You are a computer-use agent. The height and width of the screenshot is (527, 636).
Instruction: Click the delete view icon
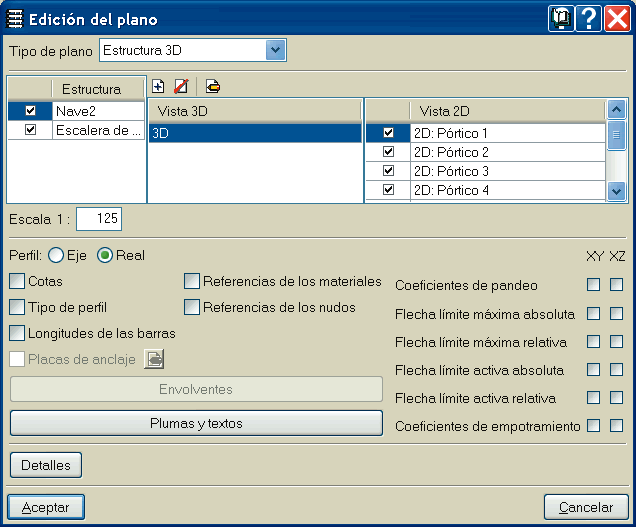click(x=181, y=86)
